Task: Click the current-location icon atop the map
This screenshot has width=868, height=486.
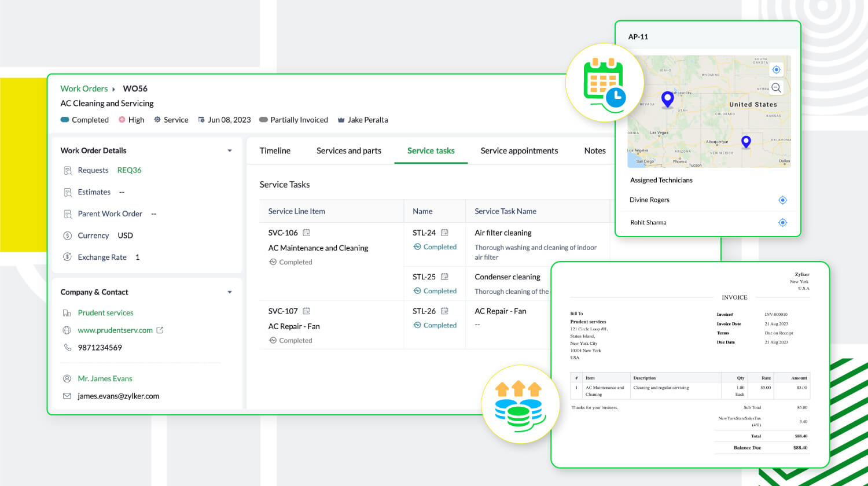Action: [776, 69]
